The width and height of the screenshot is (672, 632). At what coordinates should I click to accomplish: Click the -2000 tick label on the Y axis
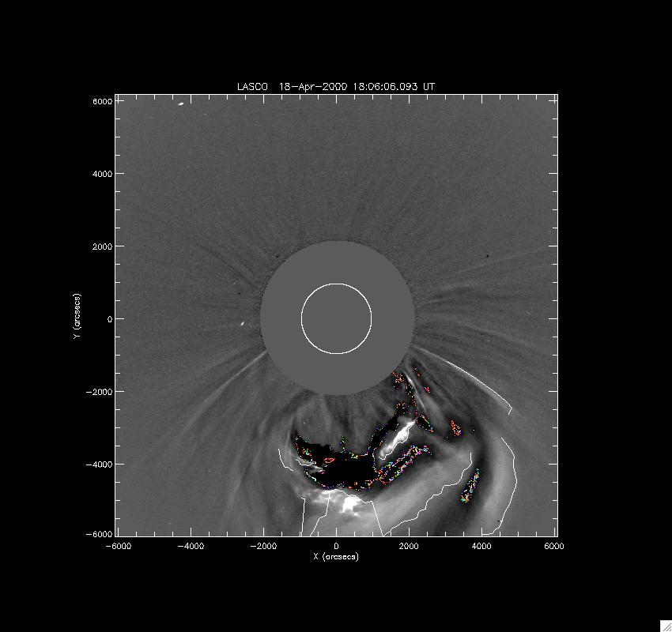point(99,392)
